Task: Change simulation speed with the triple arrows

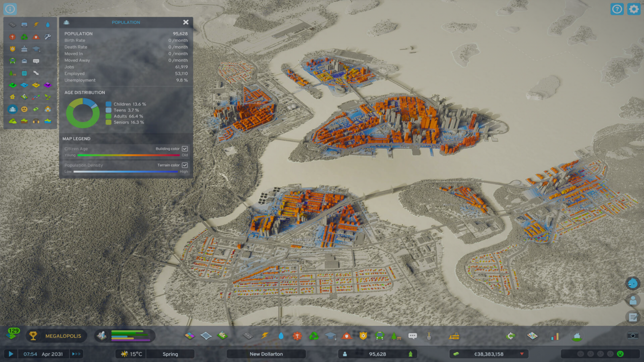Action: [76, 354]
